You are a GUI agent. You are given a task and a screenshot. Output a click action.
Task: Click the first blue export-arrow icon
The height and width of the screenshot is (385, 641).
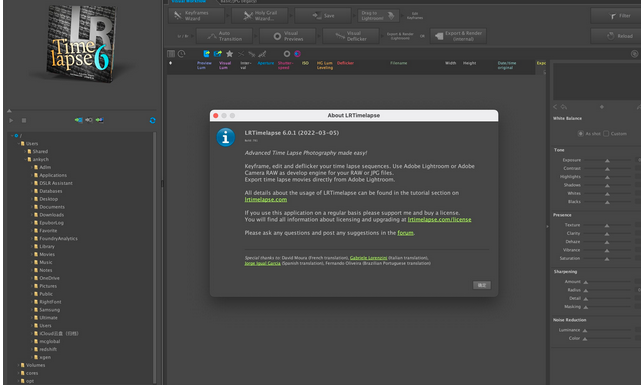[x=206, y=54]
